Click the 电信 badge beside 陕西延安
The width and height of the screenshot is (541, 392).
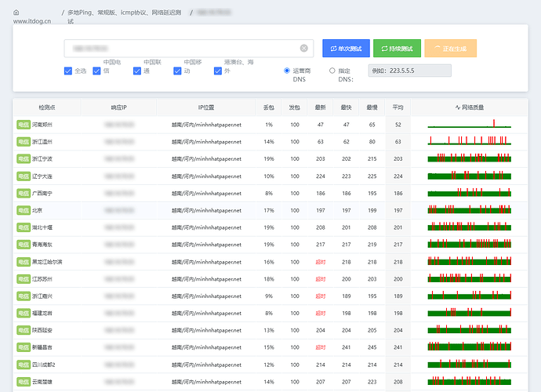click(x=24, y=330)
